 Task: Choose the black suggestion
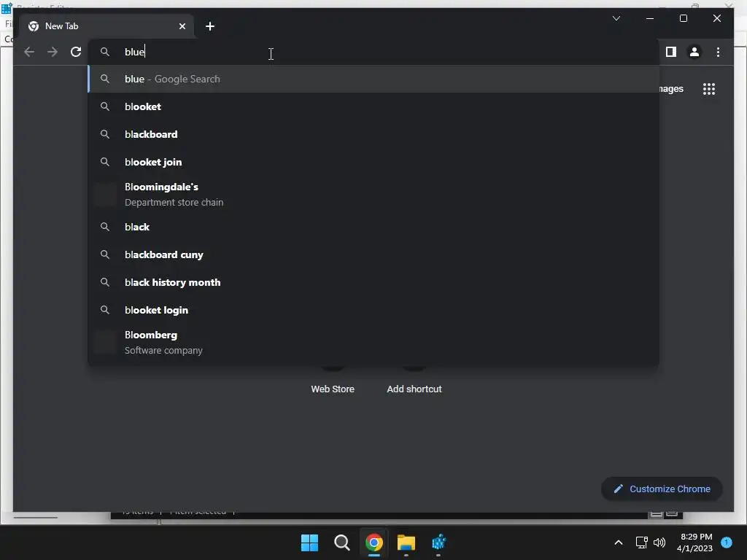pyautogui.click(x=374, y=227)
